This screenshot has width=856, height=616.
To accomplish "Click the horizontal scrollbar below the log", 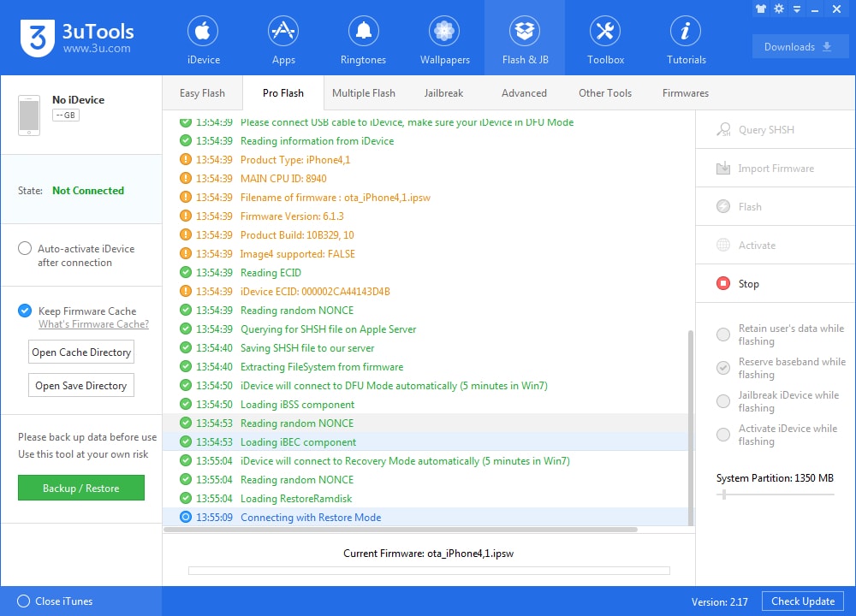I will point(400,530).
